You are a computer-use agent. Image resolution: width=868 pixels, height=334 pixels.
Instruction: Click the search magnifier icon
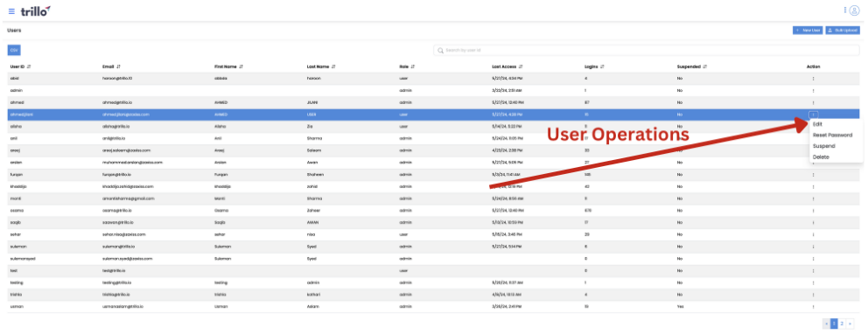pos(441,51)
